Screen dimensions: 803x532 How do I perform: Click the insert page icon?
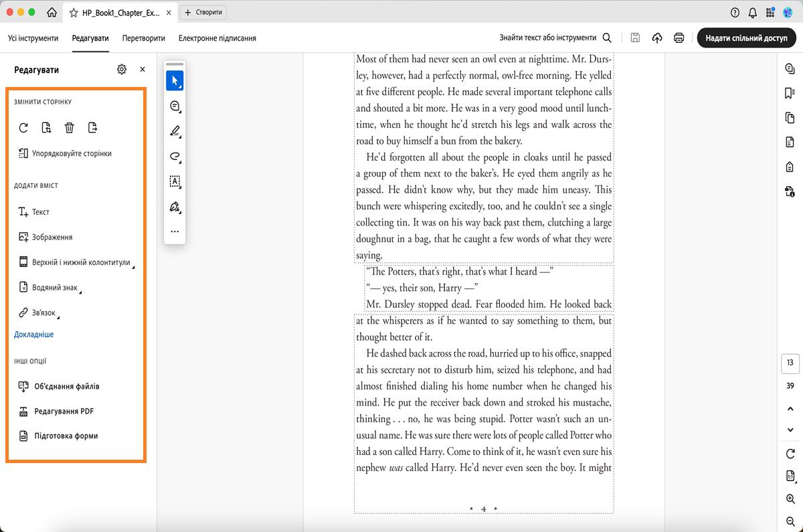46,128
